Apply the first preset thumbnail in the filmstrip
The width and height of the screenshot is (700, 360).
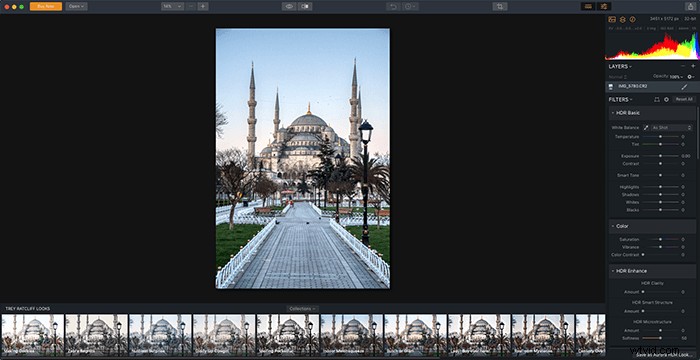click(x=33, y=335)
